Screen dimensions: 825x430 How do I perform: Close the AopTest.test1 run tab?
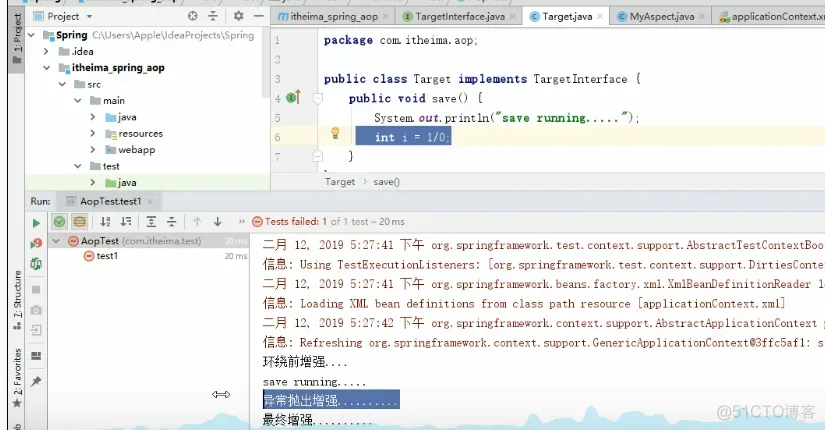[150, 202]
